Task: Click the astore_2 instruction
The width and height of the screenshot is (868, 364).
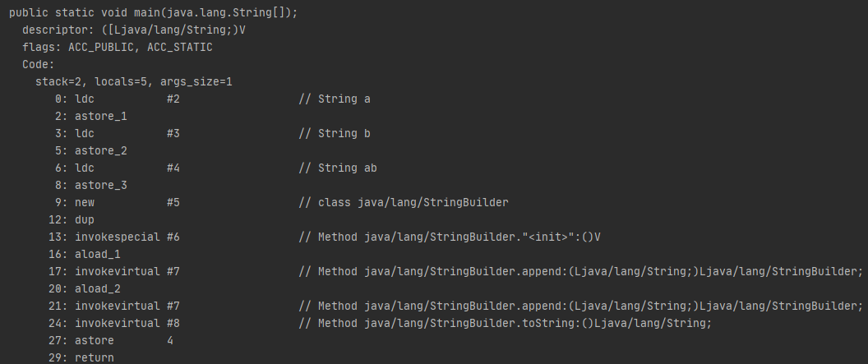Action: pyautogui.click(x=100, y=150)
